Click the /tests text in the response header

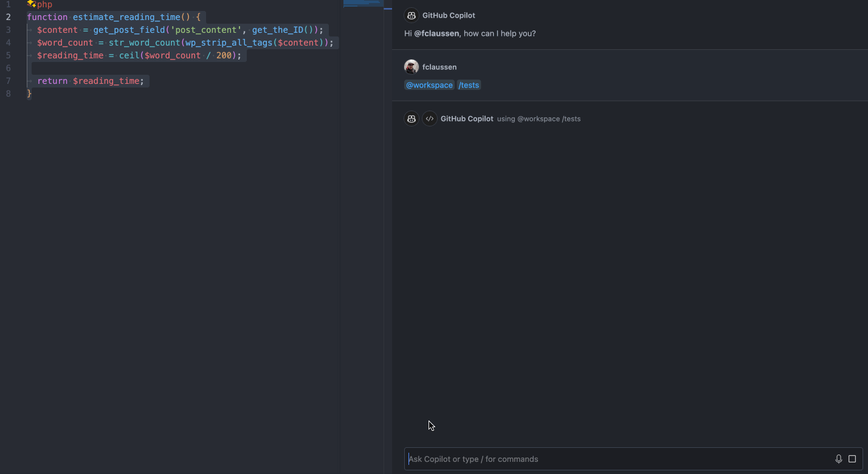(572, 118)
